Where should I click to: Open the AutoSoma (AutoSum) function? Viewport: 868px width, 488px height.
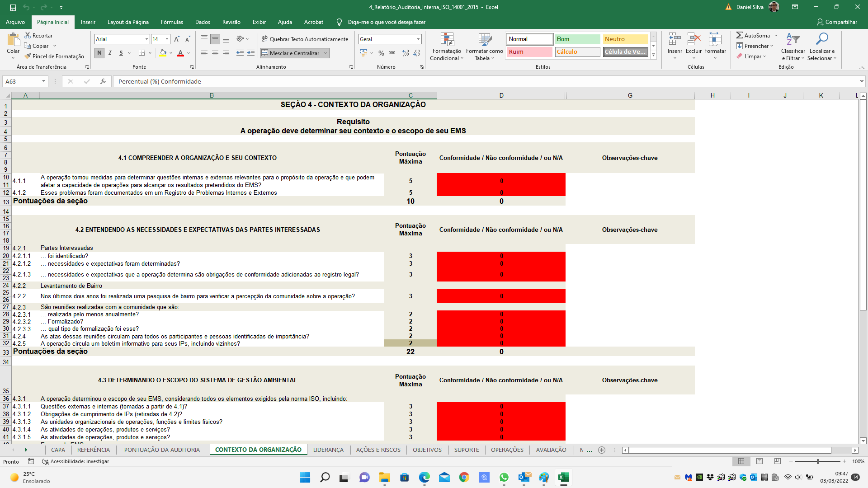752,35
